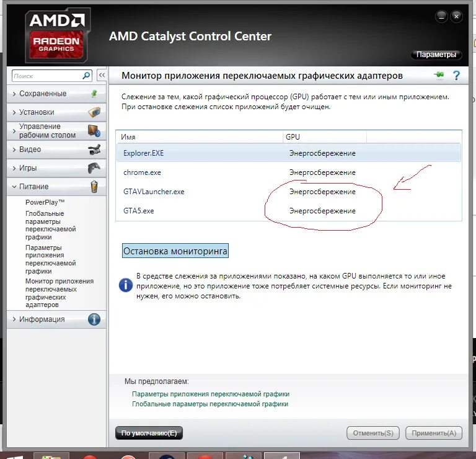Select the Explorer.EXE row
476x459 pixels.
pos(289,153)
